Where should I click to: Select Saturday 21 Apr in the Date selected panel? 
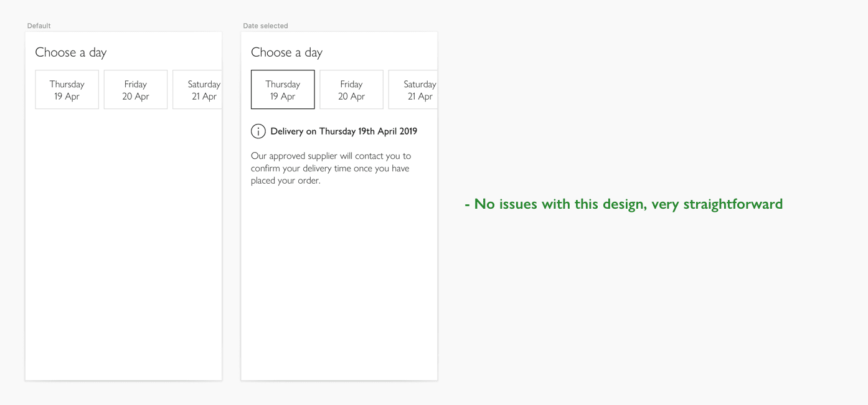click(x=415, y=89)
